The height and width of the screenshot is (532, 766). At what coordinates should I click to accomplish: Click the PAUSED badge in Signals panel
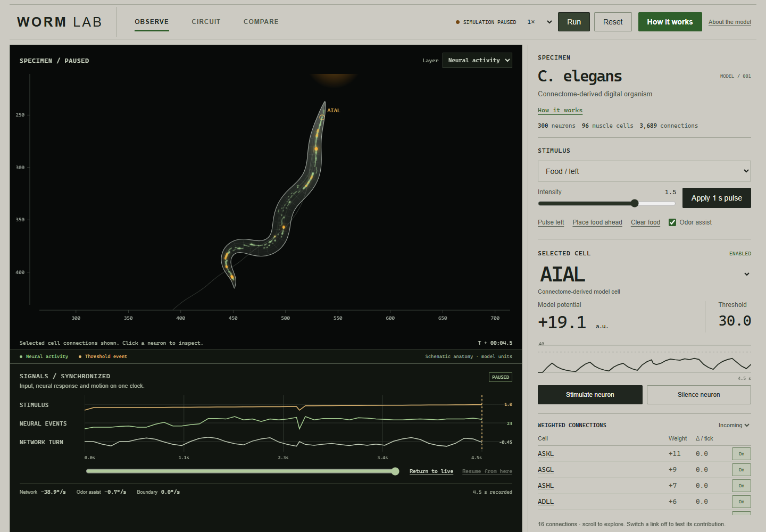501,377
